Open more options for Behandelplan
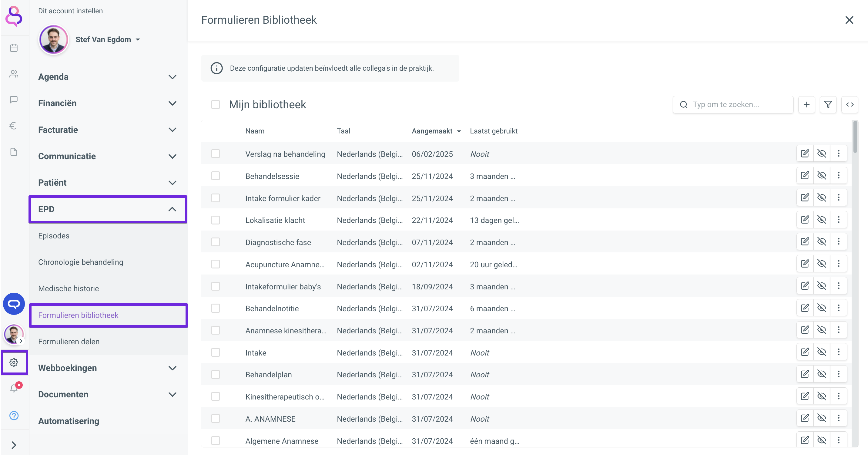 (x=839, y=374)
